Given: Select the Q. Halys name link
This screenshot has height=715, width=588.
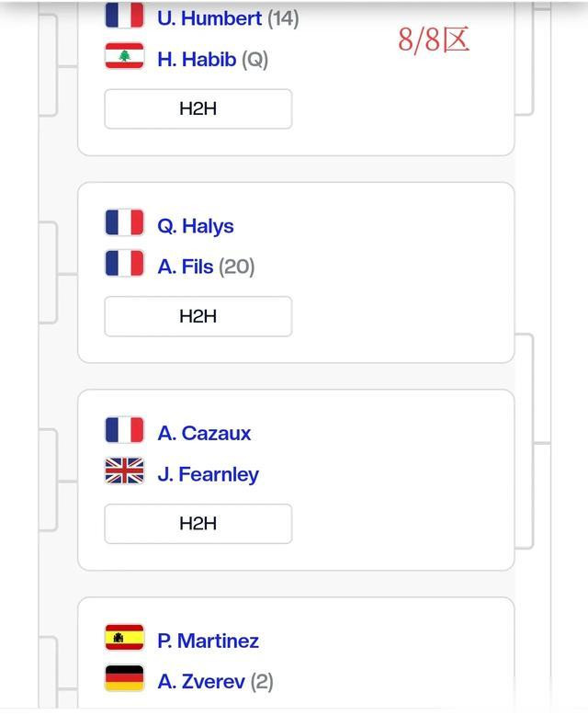Looking at the screenshot, I should pyautogui.click(x=196, y=227).
